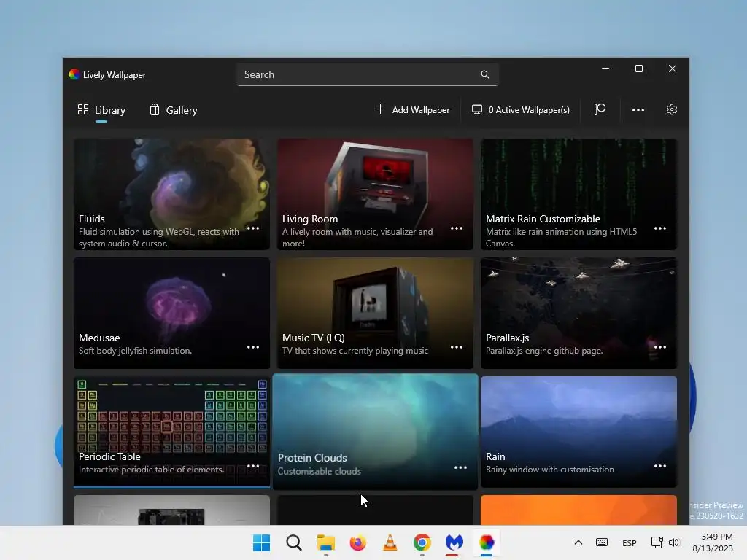Viewport: 747px width, 560px height.
Task: Click the Lively Wallpaper app logo
Action: (x=74, y=74)
